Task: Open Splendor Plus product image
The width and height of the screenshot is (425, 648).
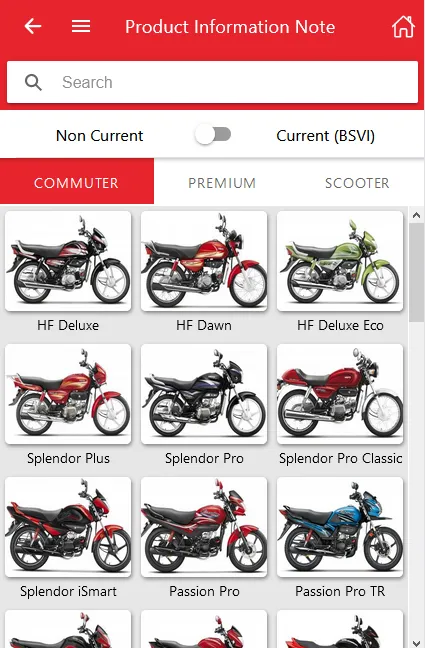Action: point(68,394)
